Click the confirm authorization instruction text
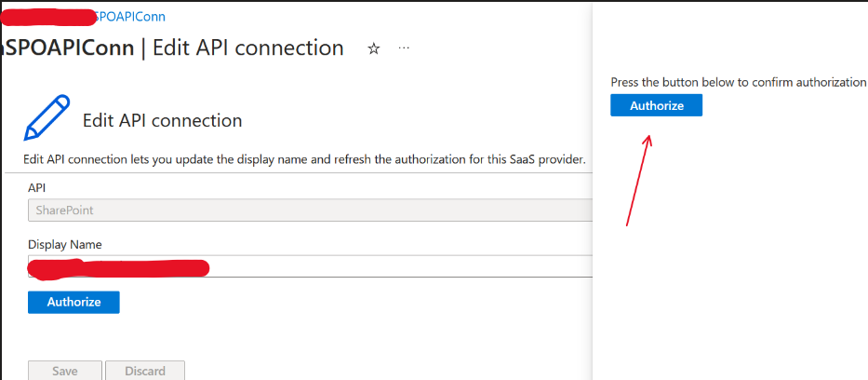Image resolution: width=868 pixels, height=380 pixels. click(x=738, y=83)
